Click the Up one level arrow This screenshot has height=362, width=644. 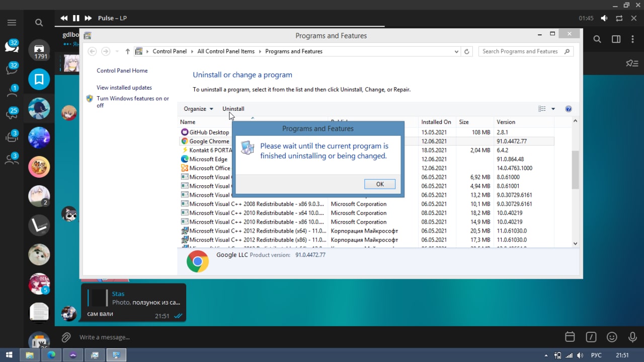pyautogui.click(x=128, y=51)
